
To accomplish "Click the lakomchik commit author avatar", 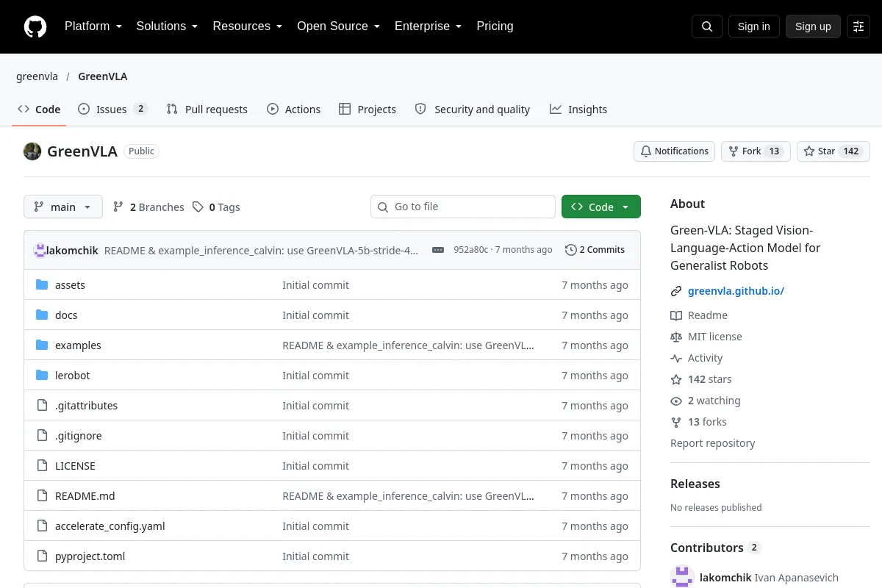I will click(x=40, y=250).
